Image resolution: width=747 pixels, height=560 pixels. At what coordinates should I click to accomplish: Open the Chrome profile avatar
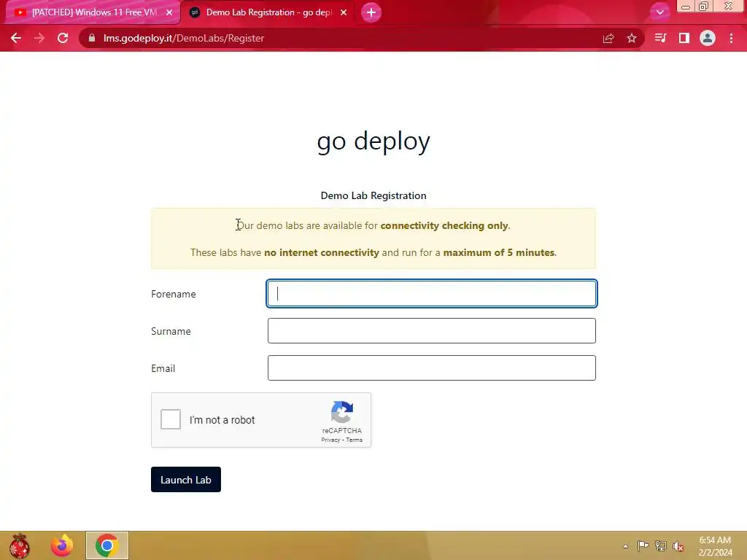point(708,38)
